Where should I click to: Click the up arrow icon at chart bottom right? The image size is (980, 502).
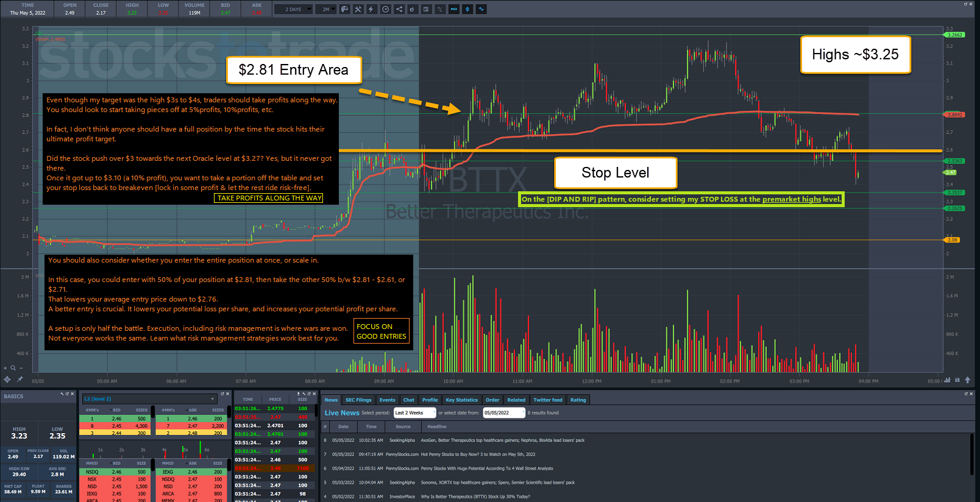tap(967, 380)
